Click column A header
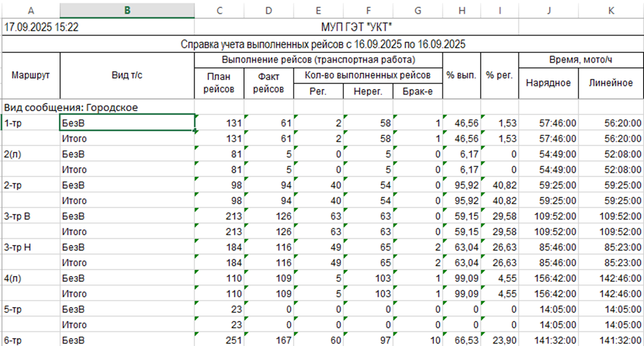This screenshot has width=644, height=346. (x=29, y=10)
